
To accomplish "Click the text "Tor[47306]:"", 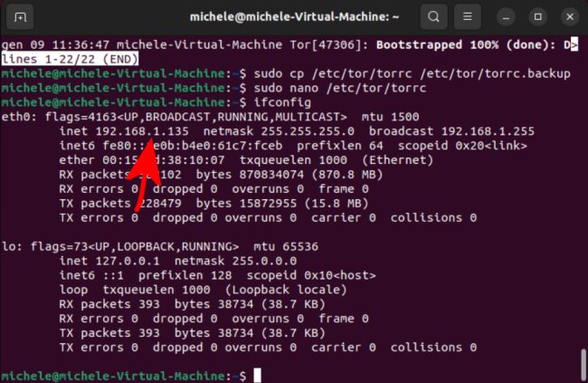I will pyautogui.click(x=329, y=44).
